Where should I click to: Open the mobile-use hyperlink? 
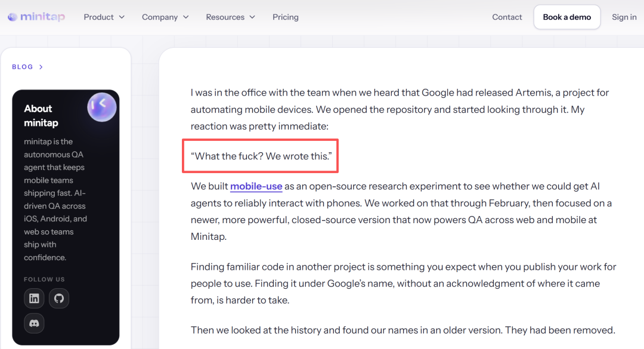tap(256, 186)
